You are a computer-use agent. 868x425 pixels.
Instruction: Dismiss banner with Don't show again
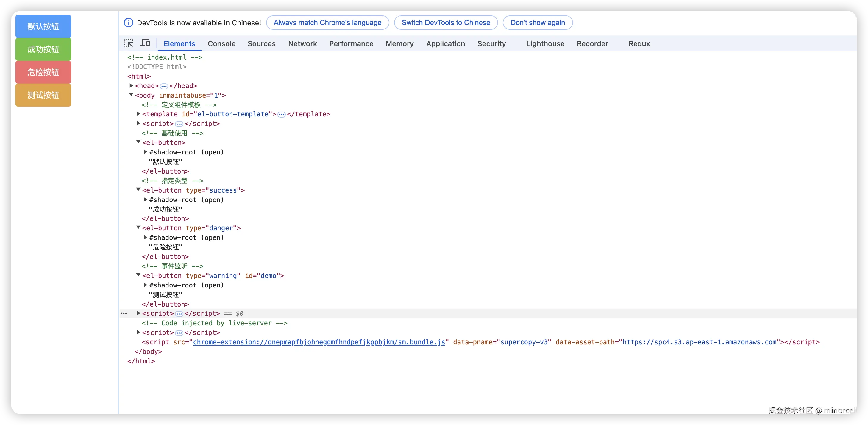click(538, 23)
